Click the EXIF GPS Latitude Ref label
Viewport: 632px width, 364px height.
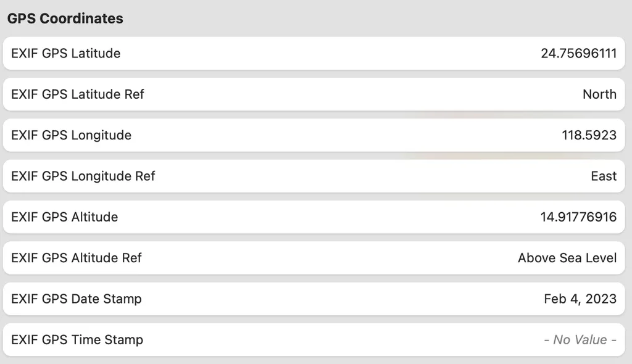click(78, 94)
